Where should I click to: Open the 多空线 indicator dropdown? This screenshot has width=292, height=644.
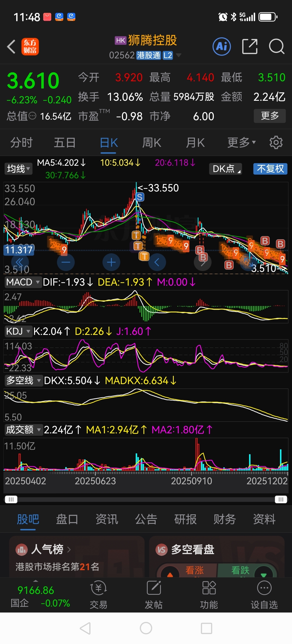(x=24, y=381)
